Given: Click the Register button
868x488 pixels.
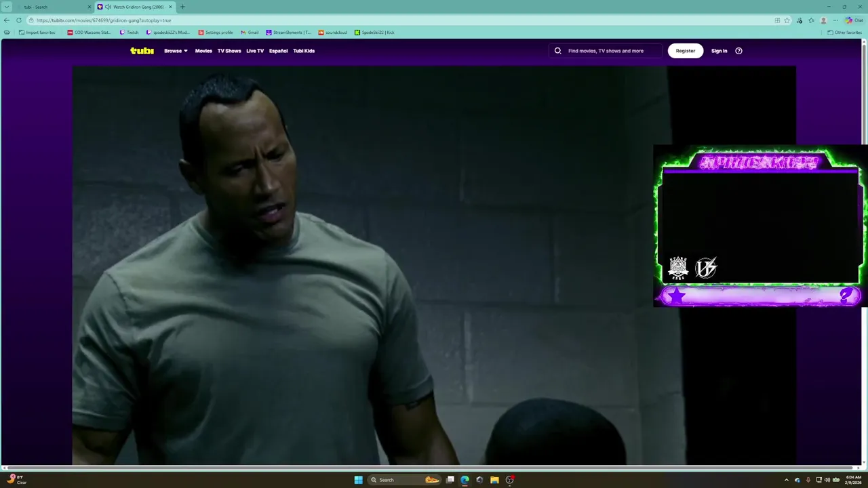Looking at the screenshot, I should 686,51.
